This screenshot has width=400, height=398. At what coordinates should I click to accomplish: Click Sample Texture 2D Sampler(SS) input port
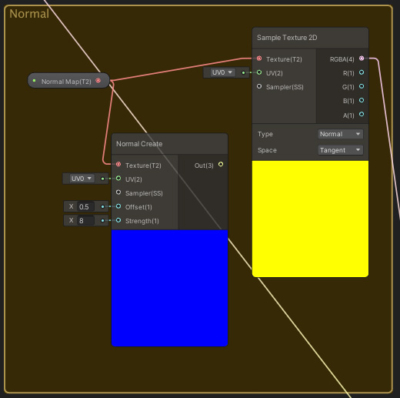coord(259,87)
